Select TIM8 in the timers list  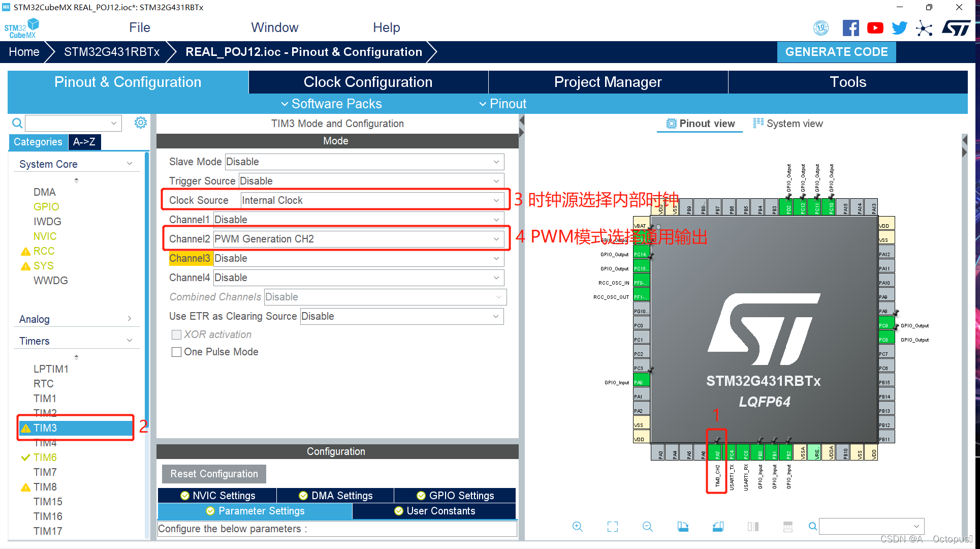[x=45, y=487]
